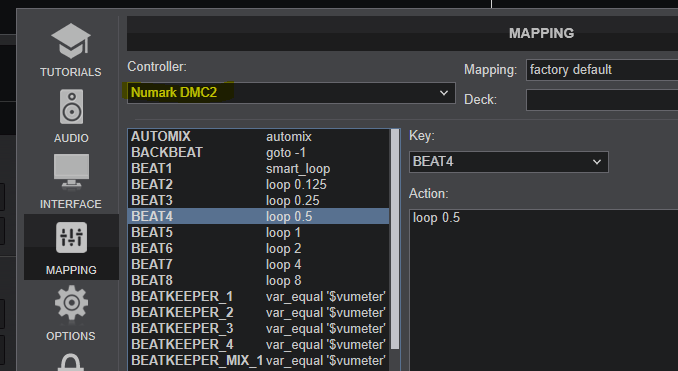Select the BACKBEAT goto -1 row
The height and width of the screenshot is (371, 678).
pyautogui.click(x=259, y=153)
